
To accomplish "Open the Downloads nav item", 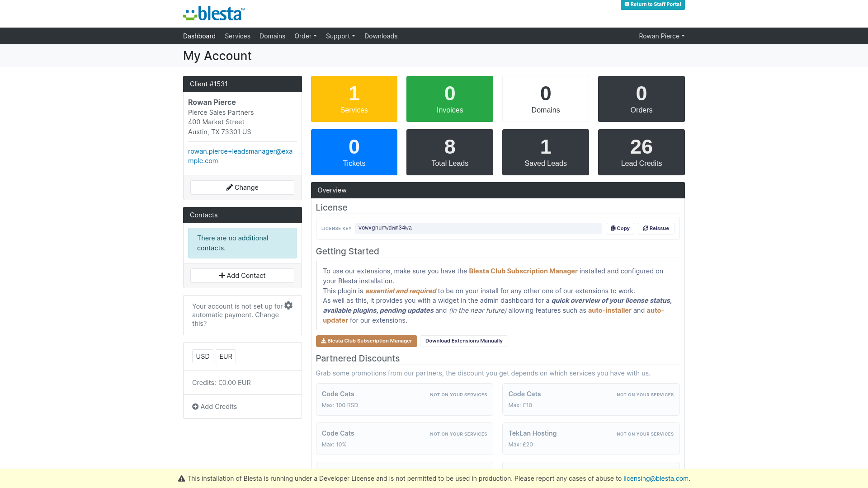I will pyautogui.click(x=381, y=36).
